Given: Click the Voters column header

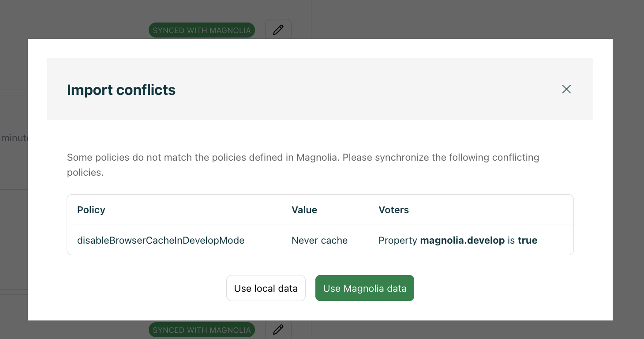Looking at the screenshot, I should 394,210.
